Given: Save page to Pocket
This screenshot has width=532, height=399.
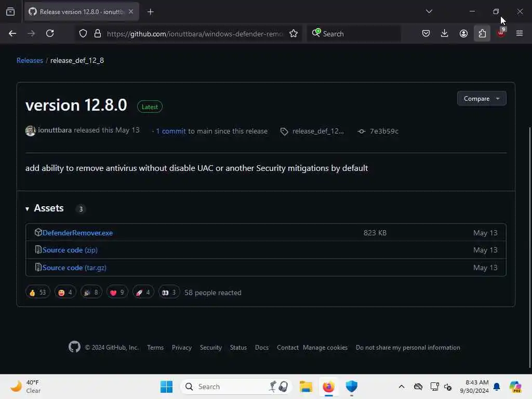Looking at the screenshot, I should [426, 34].
